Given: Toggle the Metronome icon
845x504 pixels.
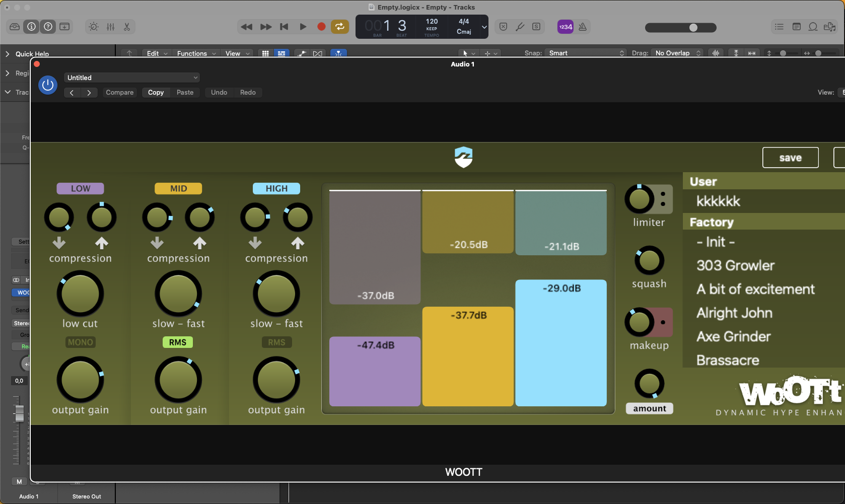Looking at the screenshot, I should pyautogui.click(x=583, y=27).
